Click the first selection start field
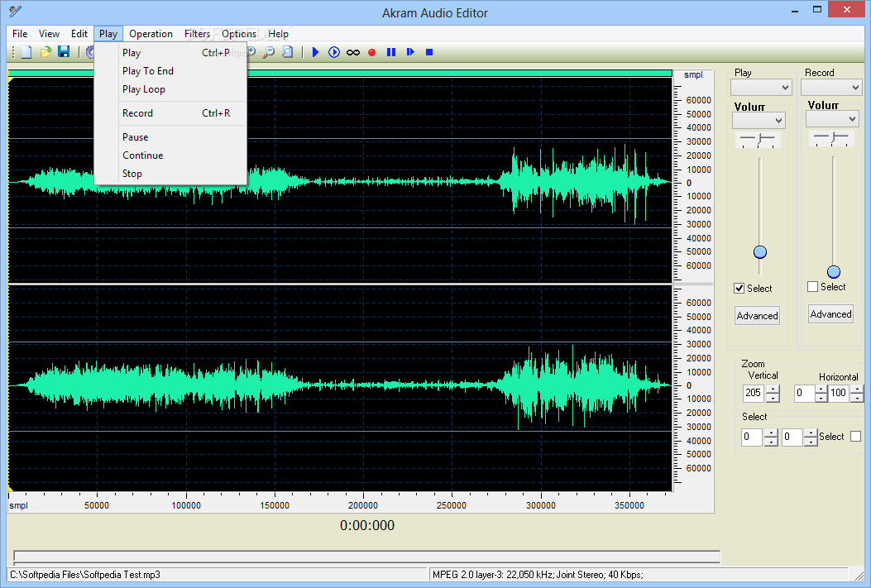The width and height of the screenshot is (871, 588). pyautogui.click(x=752, y=437)
